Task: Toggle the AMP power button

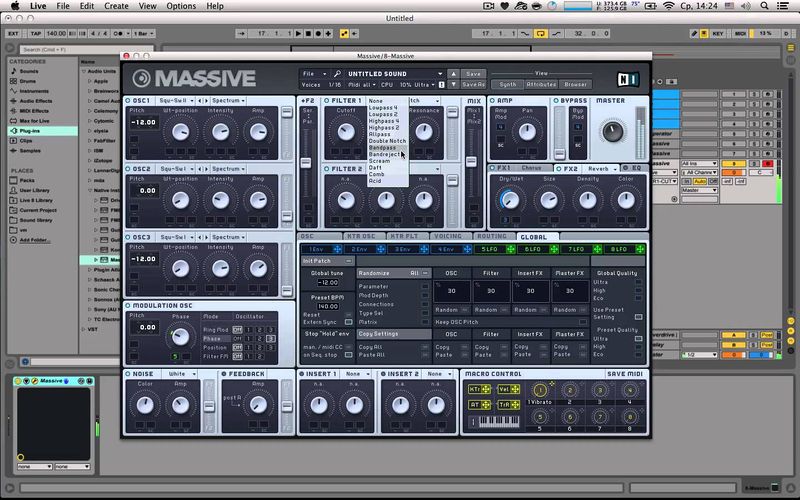Action: point(492,101)
